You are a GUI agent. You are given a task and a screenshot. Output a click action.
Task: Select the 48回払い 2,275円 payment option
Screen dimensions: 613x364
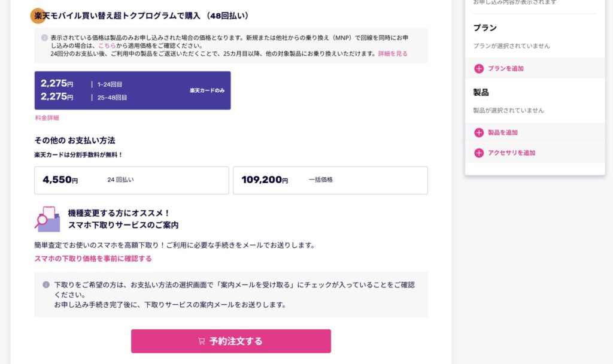pos(132,90)
